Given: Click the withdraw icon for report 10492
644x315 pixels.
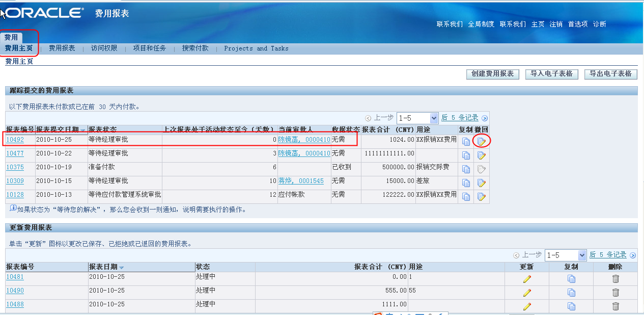Looking at the screenshot, I should (x=481, y=140).
